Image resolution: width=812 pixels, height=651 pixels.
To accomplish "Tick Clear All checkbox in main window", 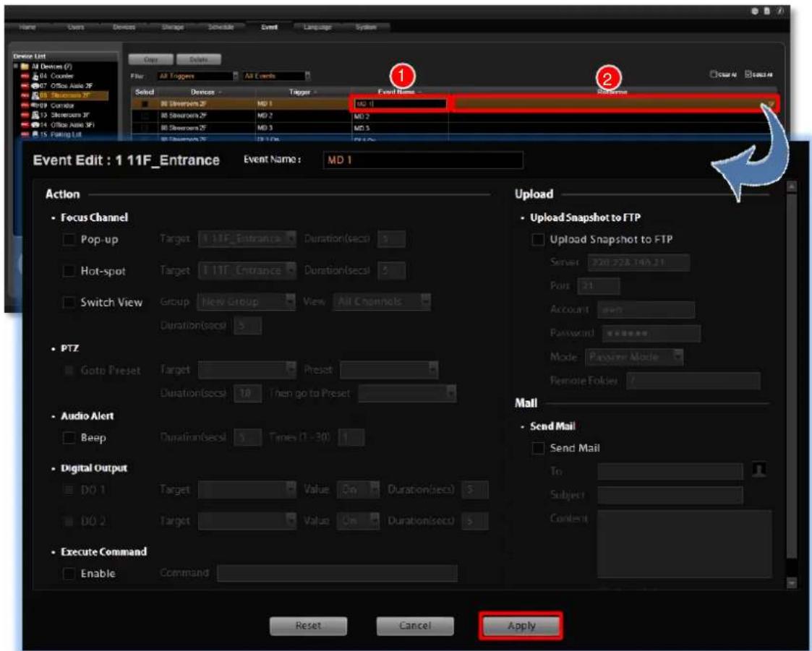I will point(713,74).
